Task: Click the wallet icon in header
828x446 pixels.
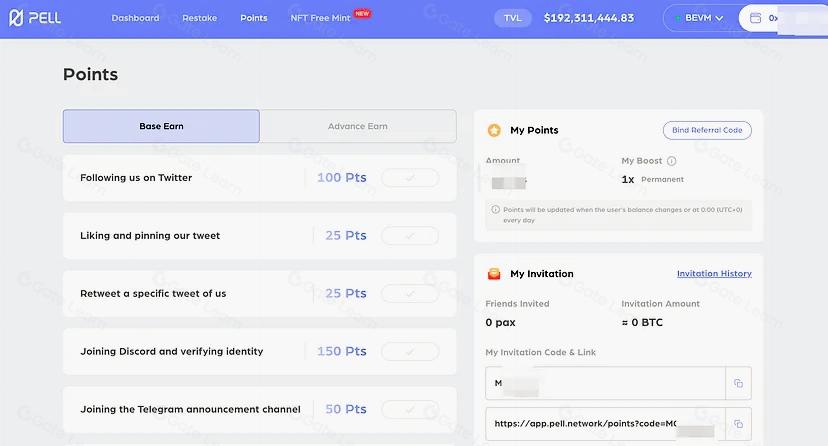Action: coord(756,18)
